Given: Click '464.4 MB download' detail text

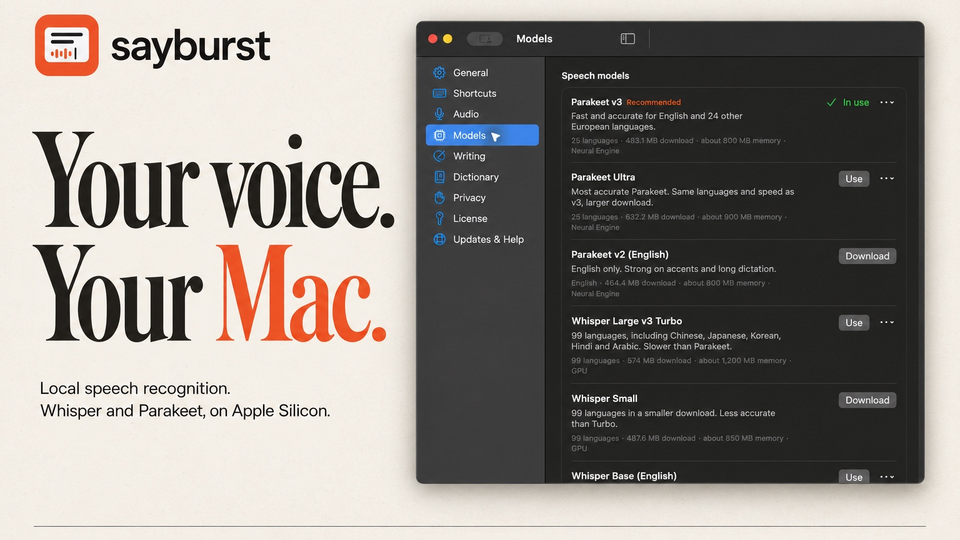Looking at the screenshot, I should (640, 283).
